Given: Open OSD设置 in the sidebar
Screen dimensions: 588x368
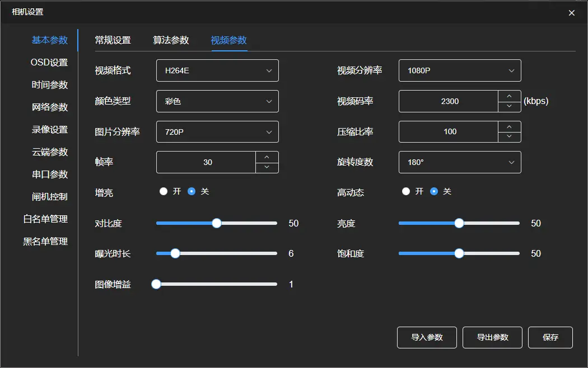Looking at the screenshot, I should pos(49,62).
